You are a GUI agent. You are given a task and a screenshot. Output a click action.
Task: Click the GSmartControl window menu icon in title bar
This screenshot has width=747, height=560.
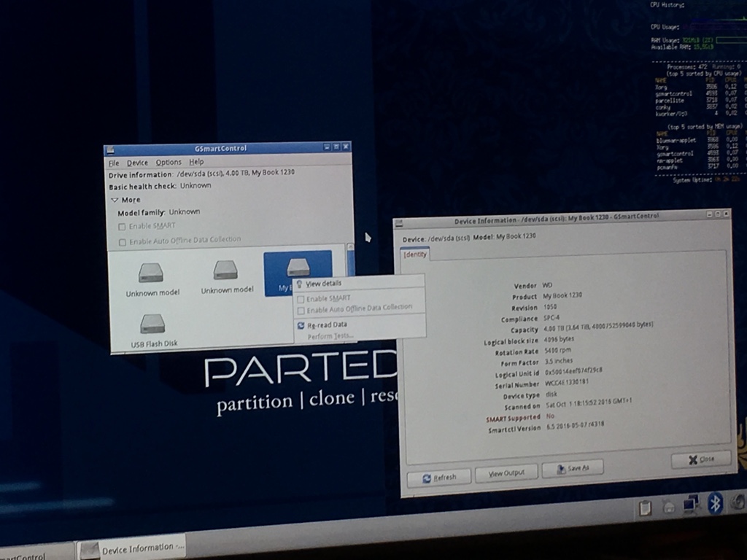tap(111, 150)
